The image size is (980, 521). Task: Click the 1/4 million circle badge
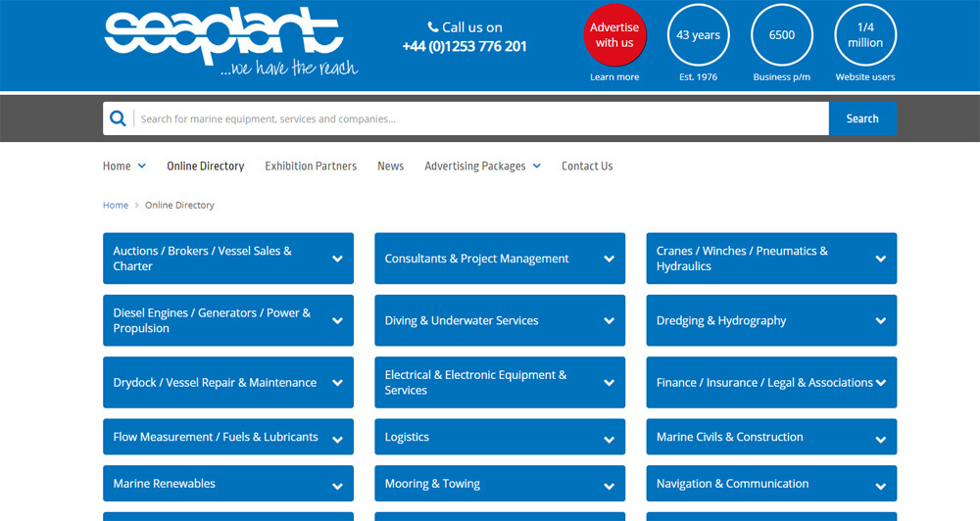tap(865, 35)
